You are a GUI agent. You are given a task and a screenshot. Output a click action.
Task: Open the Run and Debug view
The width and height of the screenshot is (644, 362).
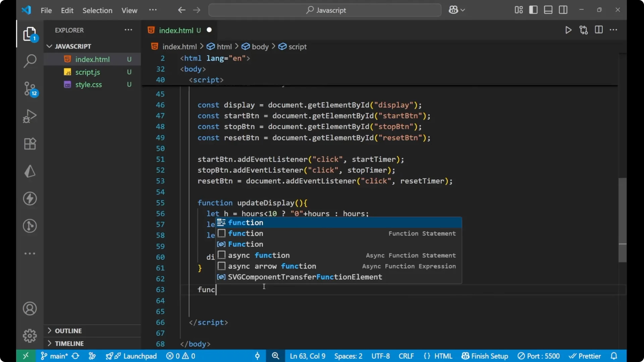30,116
